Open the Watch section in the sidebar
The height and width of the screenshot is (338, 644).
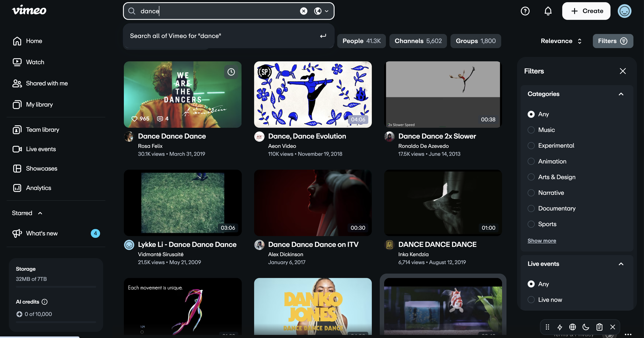pyautogui.click(x=35, y=62)
